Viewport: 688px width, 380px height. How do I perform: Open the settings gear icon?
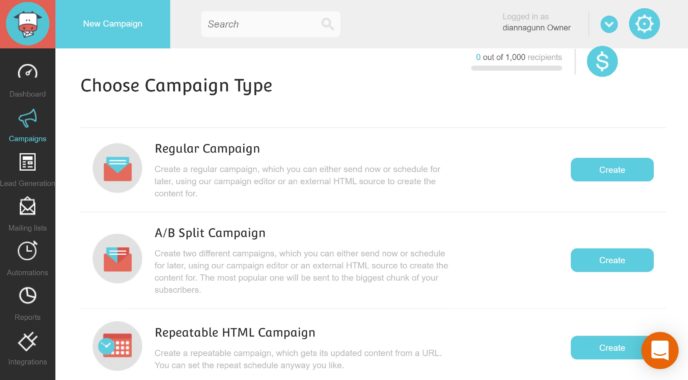tap(644, 24)
